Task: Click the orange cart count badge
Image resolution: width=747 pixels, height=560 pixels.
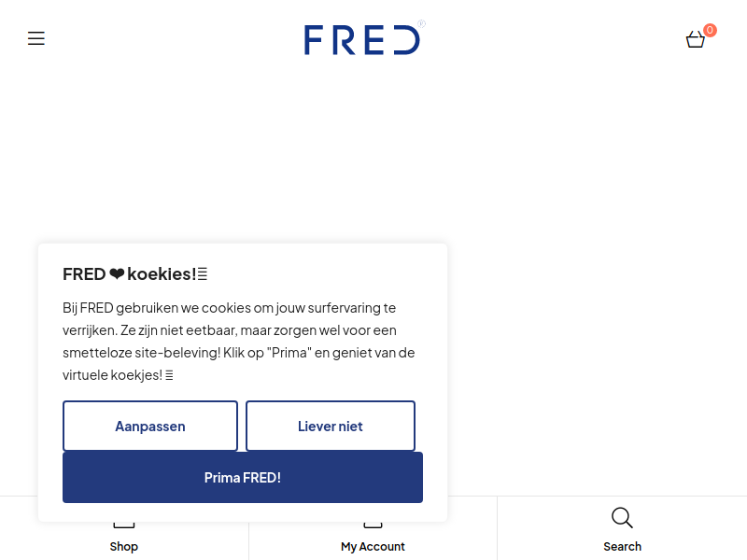Action: point(710,31)
